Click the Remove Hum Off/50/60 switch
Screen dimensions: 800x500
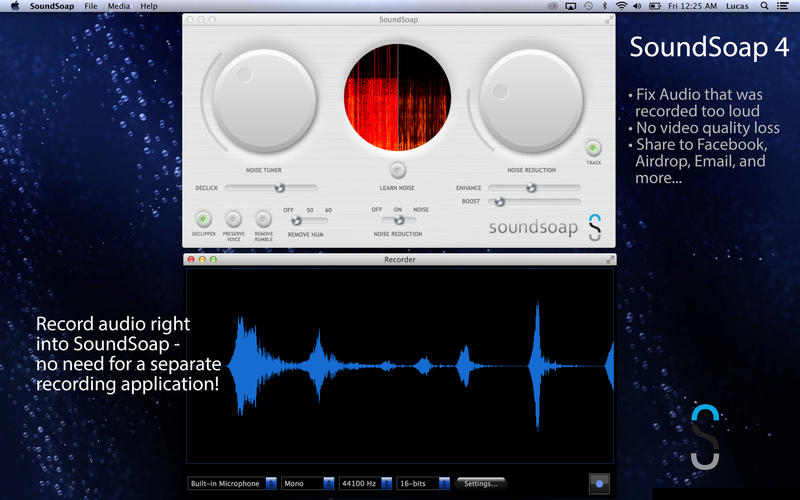click(x=309, y=220)
